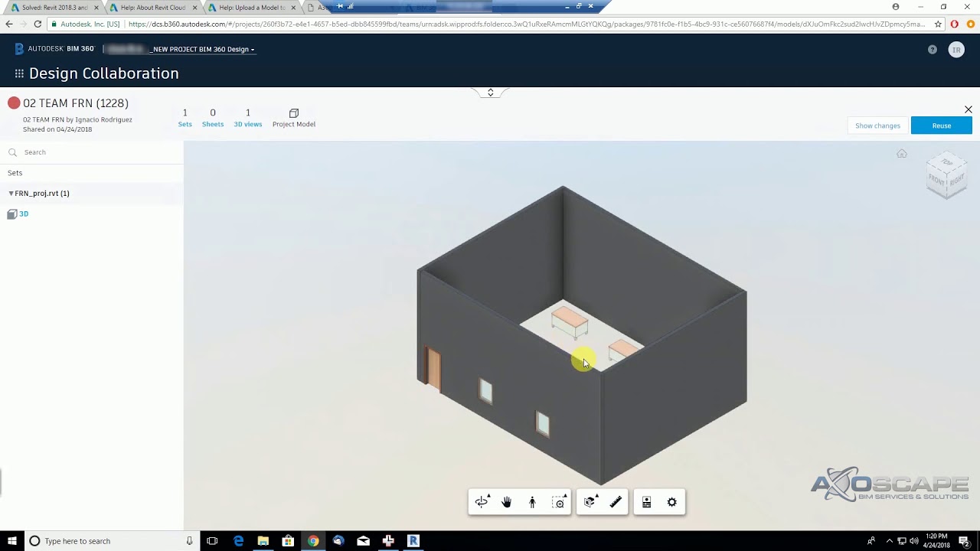Click the Home view icon

click(902, 154)
